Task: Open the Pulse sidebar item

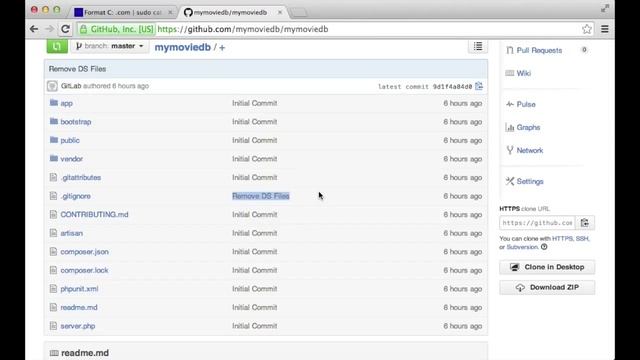Action: [526, 104]
